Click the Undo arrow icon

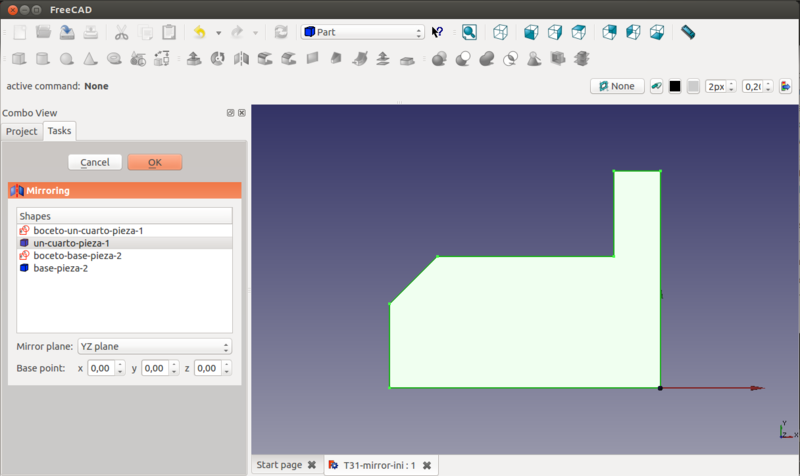point(199,32)
